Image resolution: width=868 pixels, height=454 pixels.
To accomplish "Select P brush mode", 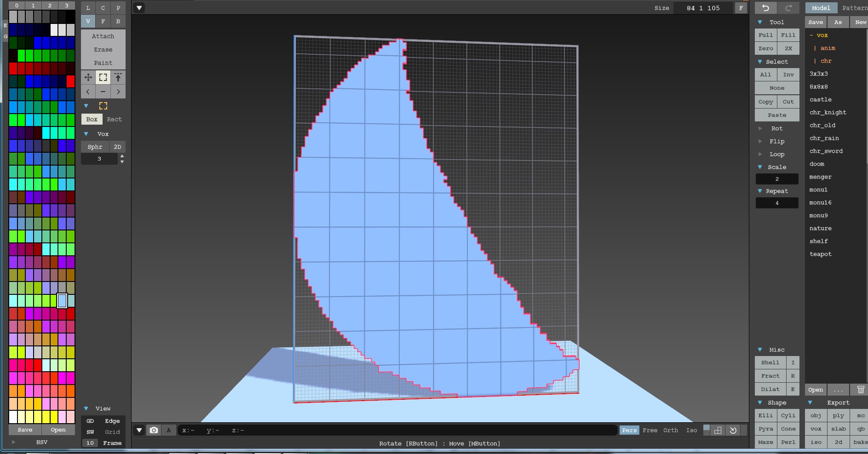I will [x=118, y=8].
